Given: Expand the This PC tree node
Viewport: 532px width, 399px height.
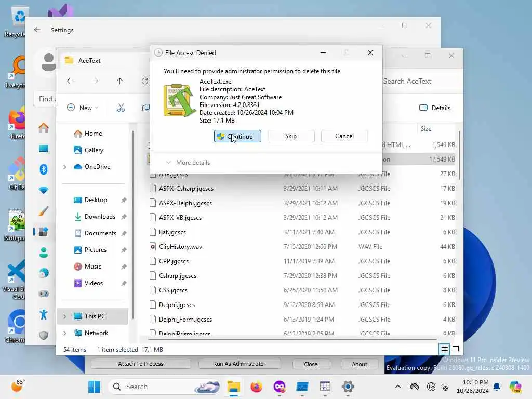Looking at the screenshot, I should [x=65, y=316].
